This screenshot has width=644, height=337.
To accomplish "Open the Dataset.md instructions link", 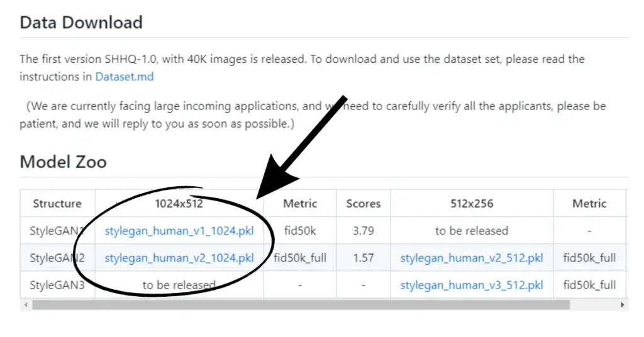I will (x=125, y=77).
